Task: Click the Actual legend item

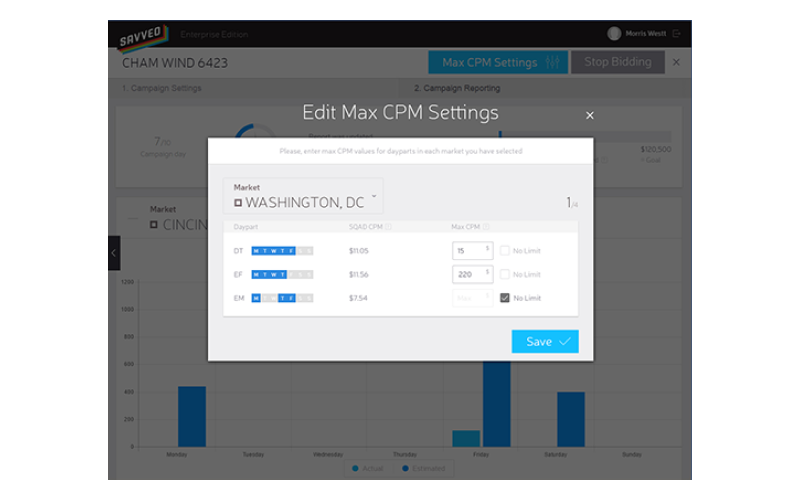Action: [x=368, y=468]
